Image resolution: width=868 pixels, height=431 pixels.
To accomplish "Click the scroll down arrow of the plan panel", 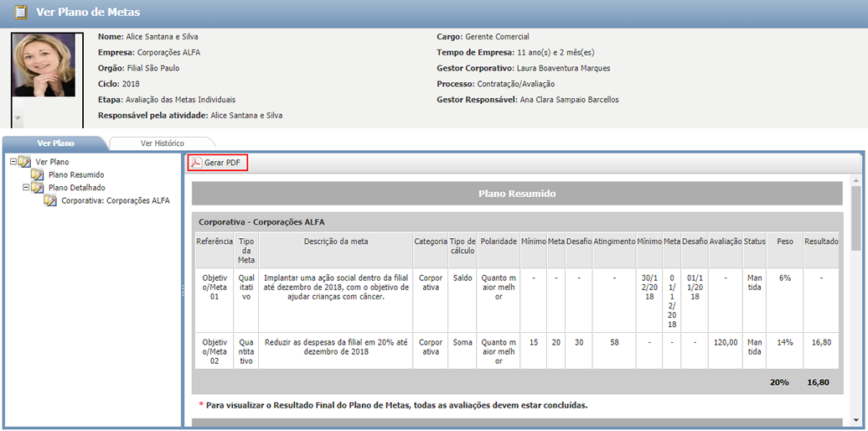I will 856,419.
